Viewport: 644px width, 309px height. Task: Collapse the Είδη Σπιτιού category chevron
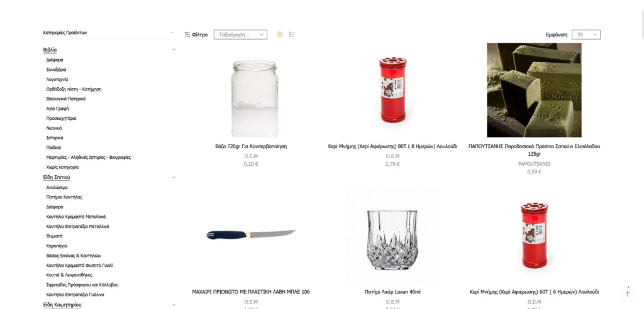(x=174, y=177)
